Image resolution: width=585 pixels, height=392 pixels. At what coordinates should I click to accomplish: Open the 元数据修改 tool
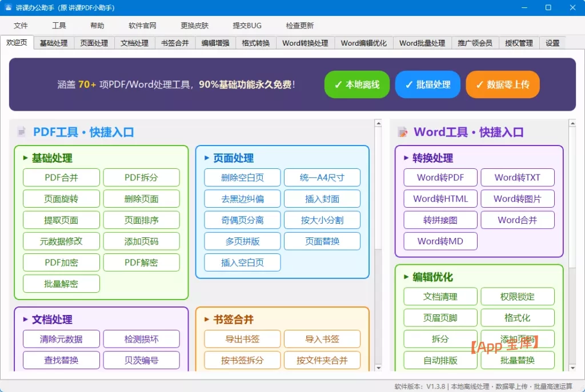61,241
